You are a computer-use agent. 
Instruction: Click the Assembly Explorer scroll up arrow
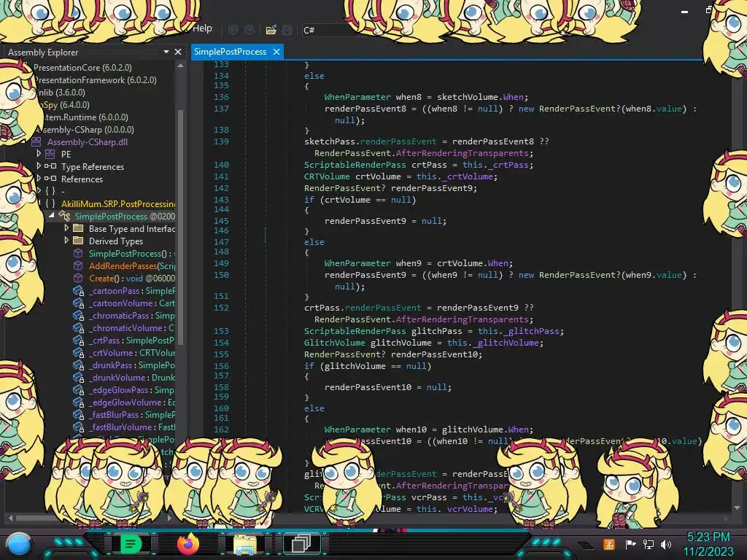coord(180,66)
